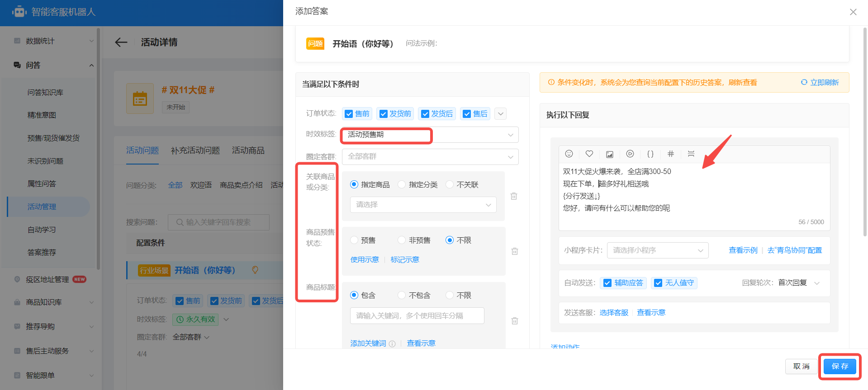
Task: Toggle the 辅助应答 auto-send checkbox
Action: point(607,283)
